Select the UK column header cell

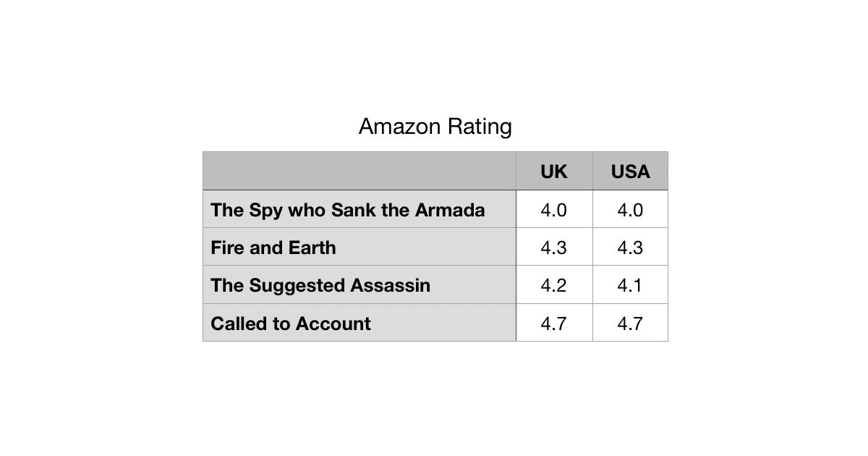coord(554,172)
